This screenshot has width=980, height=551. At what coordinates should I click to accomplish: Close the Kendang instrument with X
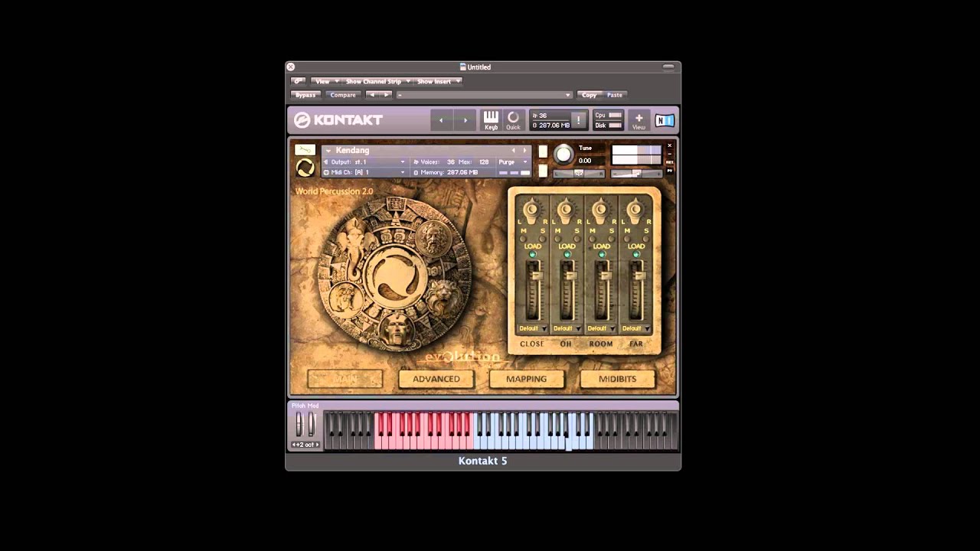[669, 145]
